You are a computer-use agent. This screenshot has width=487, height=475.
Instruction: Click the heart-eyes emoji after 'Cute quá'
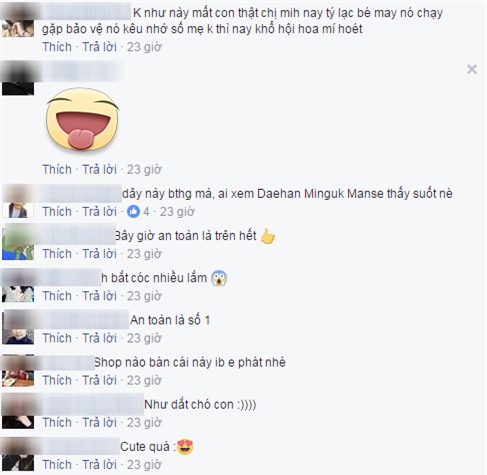[185, 447]
